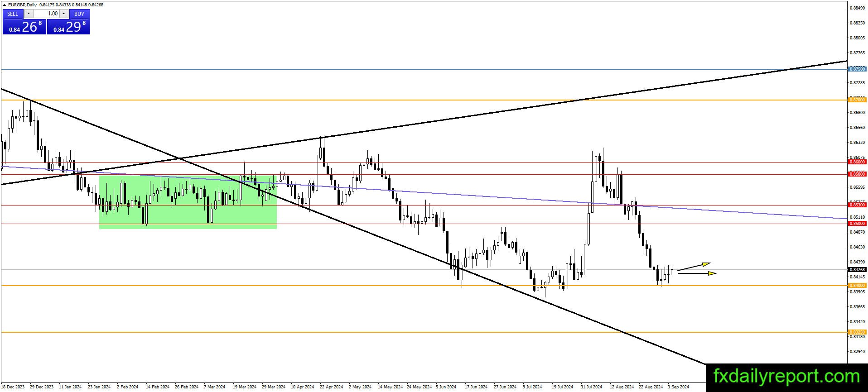Click the 0.84870 price axis value
Image resolution: width=868 pixels, height=392 pixels.
point(857,232)
